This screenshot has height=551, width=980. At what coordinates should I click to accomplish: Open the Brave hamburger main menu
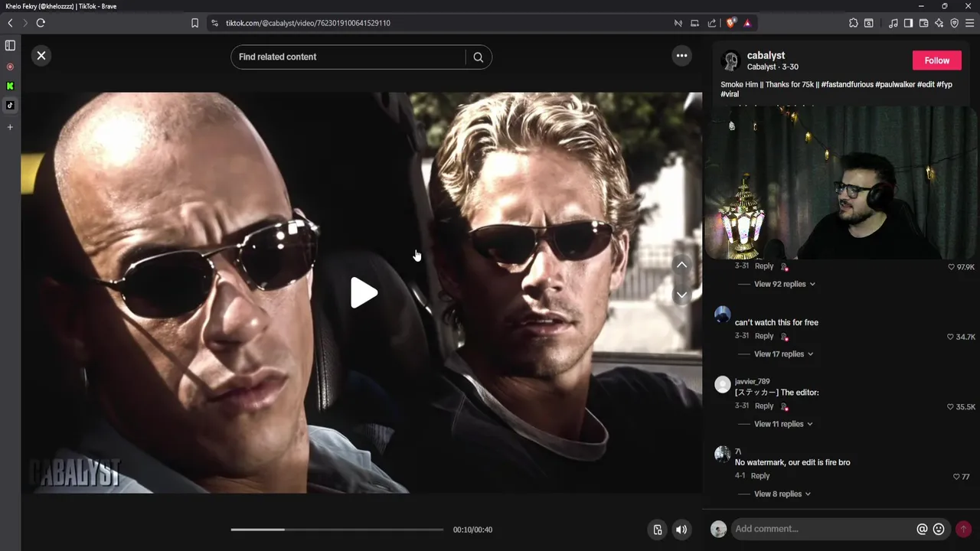pos(969,23)
